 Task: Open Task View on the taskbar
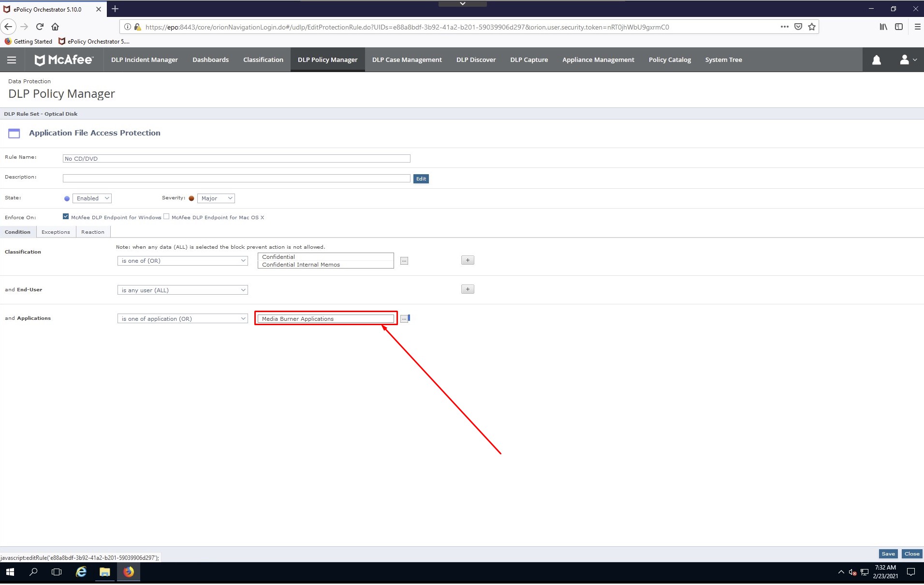57,572
